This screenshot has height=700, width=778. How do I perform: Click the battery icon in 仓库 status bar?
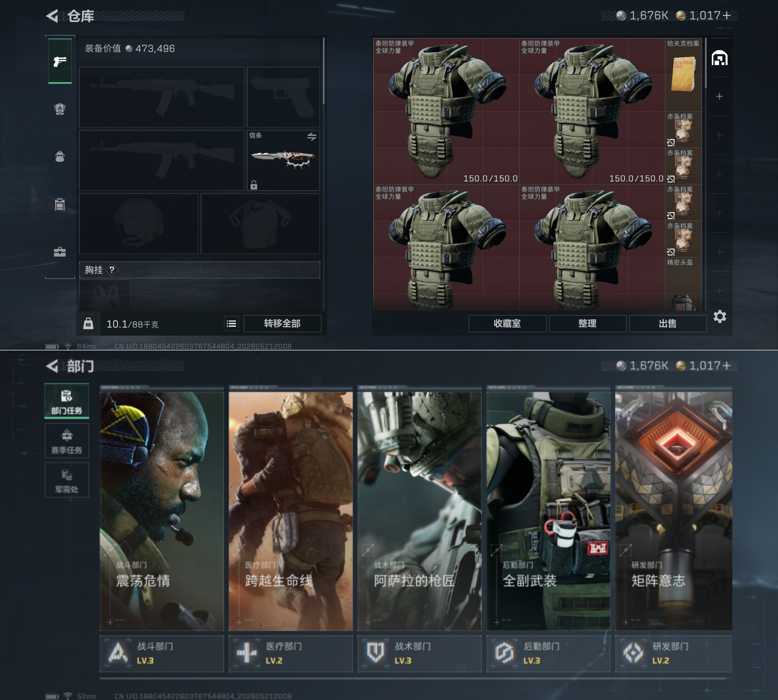52,347
